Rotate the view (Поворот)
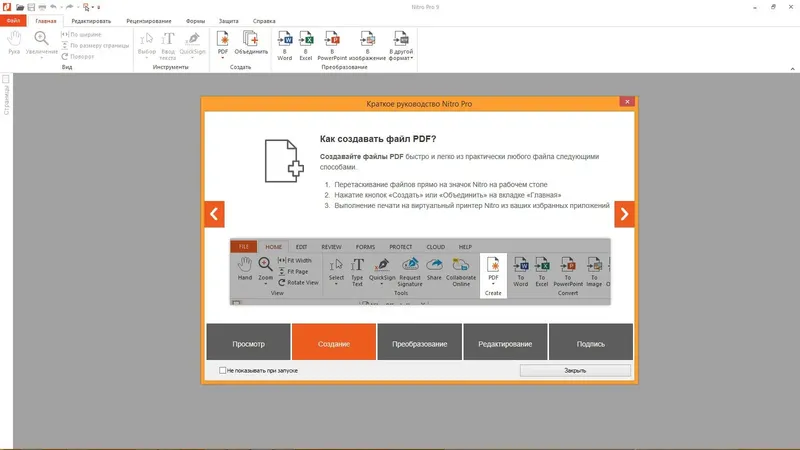Screen dimensions: 800x450 click(78, 57)
